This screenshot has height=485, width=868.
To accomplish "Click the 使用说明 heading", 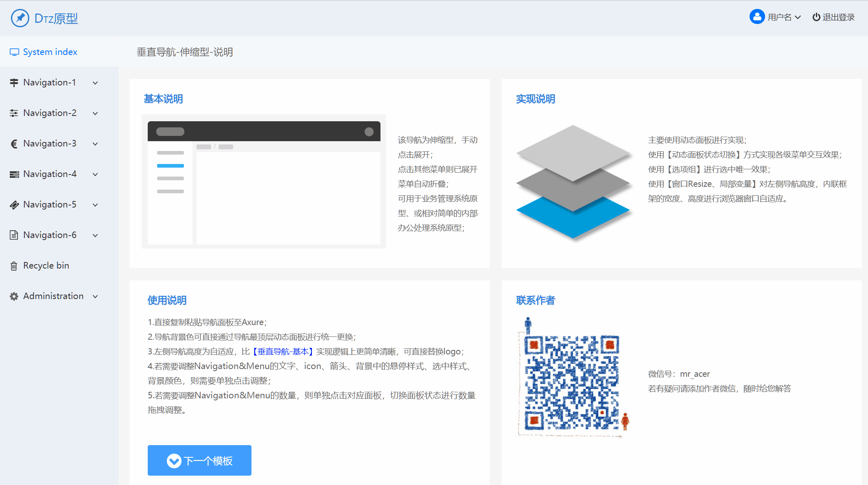I will [167, 300].
